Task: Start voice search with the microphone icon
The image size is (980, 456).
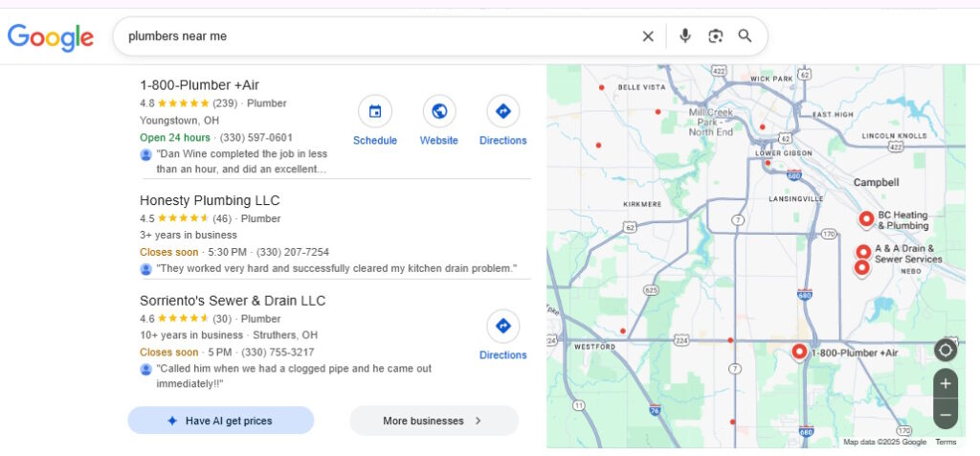Action: (684, 36)
